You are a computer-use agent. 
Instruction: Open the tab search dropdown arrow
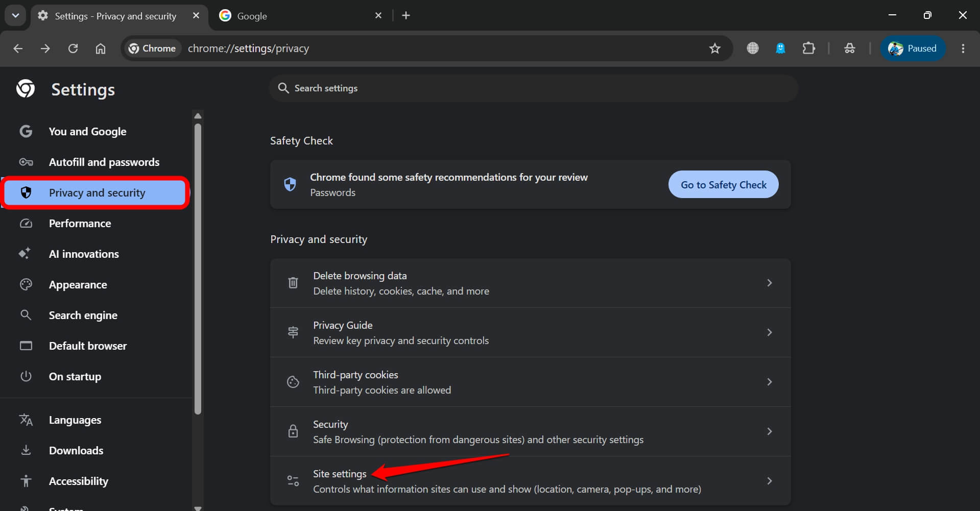click(x=15, y=15)
